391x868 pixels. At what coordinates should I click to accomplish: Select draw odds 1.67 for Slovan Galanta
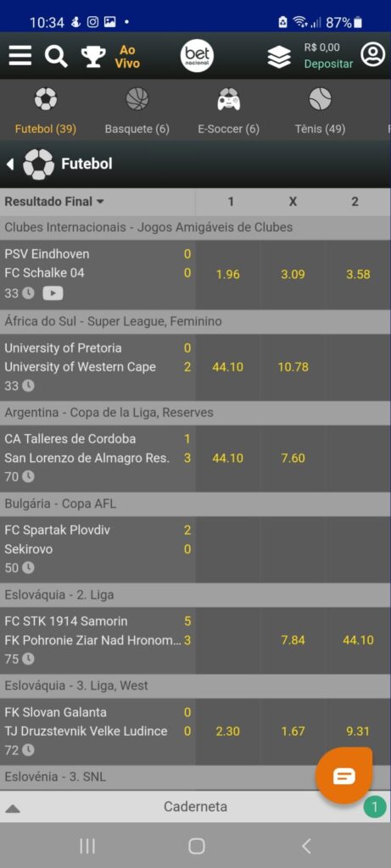coord(293,732)
